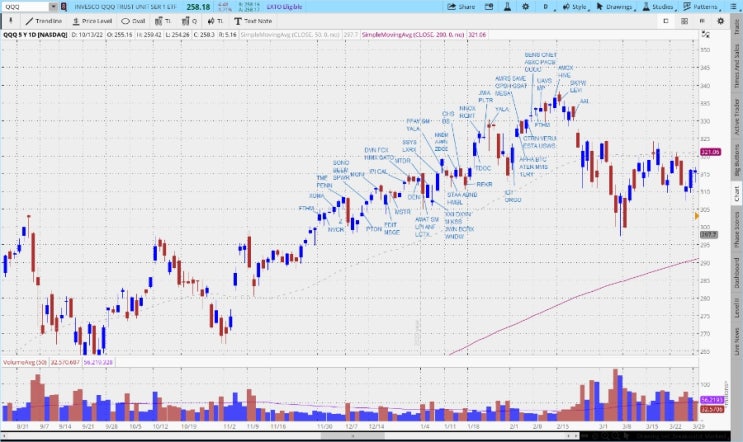Click the 11/30 date label

click(325, 426)
